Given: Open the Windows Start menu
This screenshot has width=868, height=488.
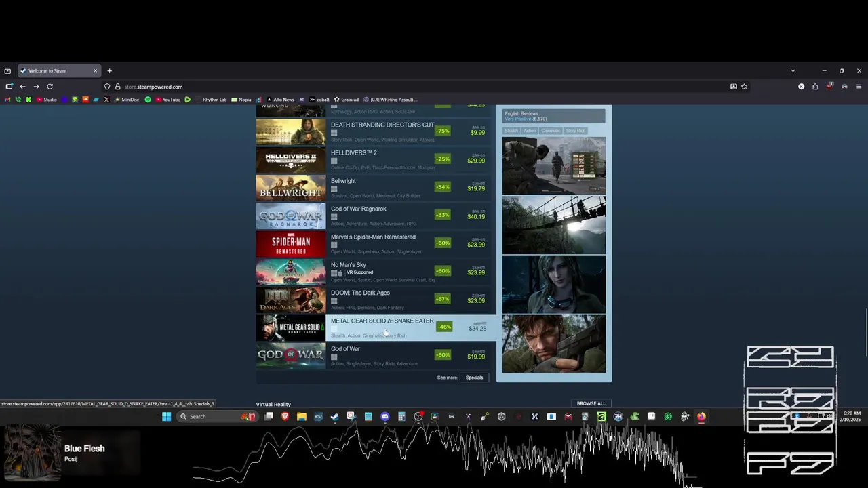Looking at the screenshot, I should click(167, 417).
